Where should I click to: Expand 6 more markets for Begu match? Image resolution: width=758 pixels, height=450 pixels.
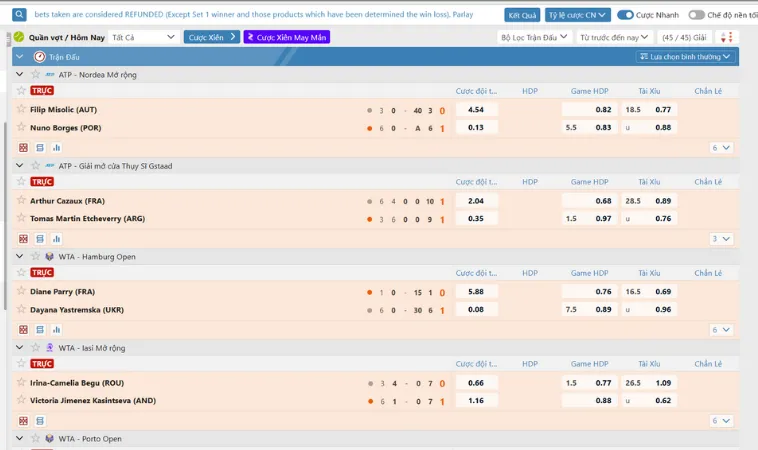(x=721, y=420)
